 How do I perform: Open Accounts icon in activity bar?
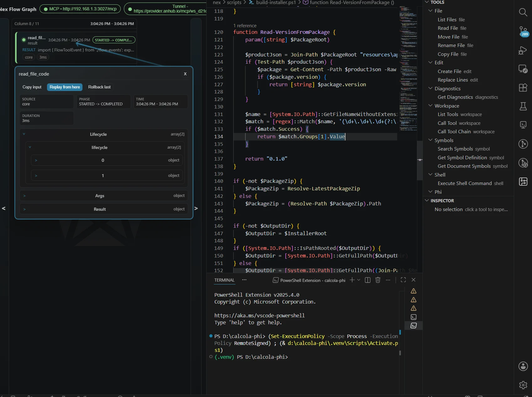click(523, 366)
